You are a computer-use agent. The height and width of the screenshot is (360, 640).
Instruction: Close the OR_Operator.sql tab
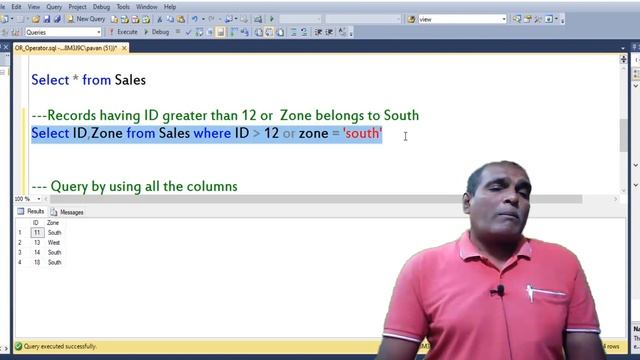pos(124,48)
